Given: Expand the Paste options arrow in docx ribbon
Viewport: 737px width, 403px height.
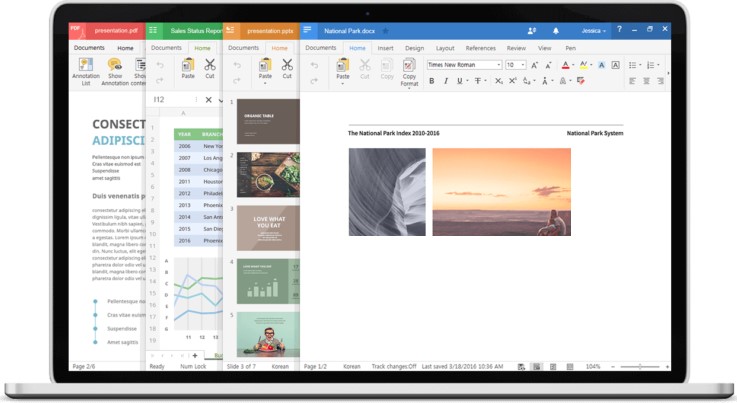Looking at the screenshot, I should [x=343, y=84].
